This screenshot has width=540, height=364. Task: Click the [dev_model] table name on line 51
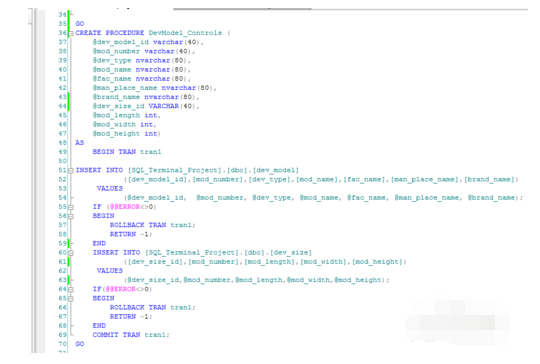(276, 170)
